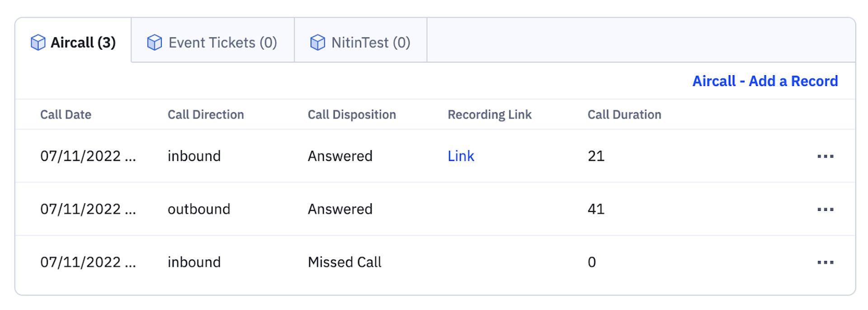This screenshot has width=868, height=310.
Task: Click the Recording Link column header
Action: (x=490, y=114)
